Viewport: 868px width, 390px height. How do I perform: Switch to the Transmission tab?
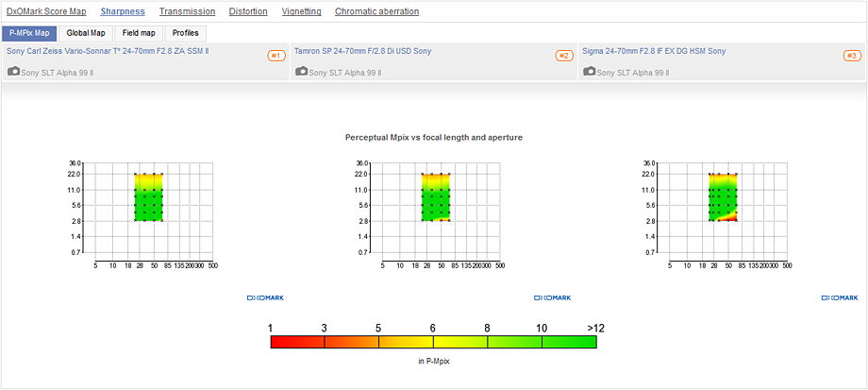coord(187,11)
